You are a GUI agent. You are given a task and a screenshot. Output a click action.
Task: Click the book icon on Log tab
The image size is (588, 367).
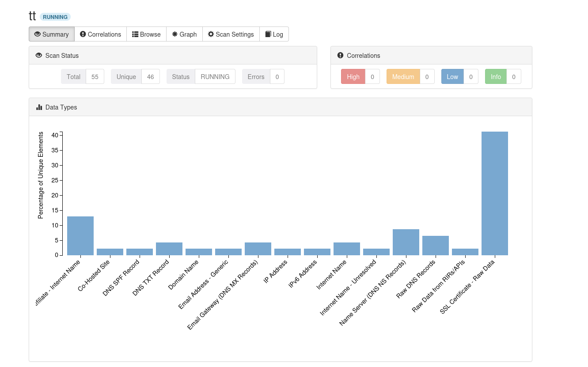click(x=268, y=34)
